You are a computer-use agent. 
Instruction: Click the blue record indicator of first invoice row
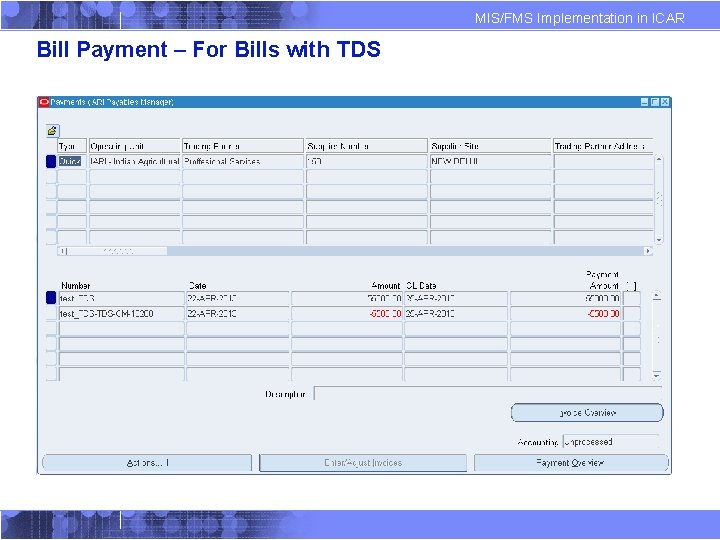[51, 298]
